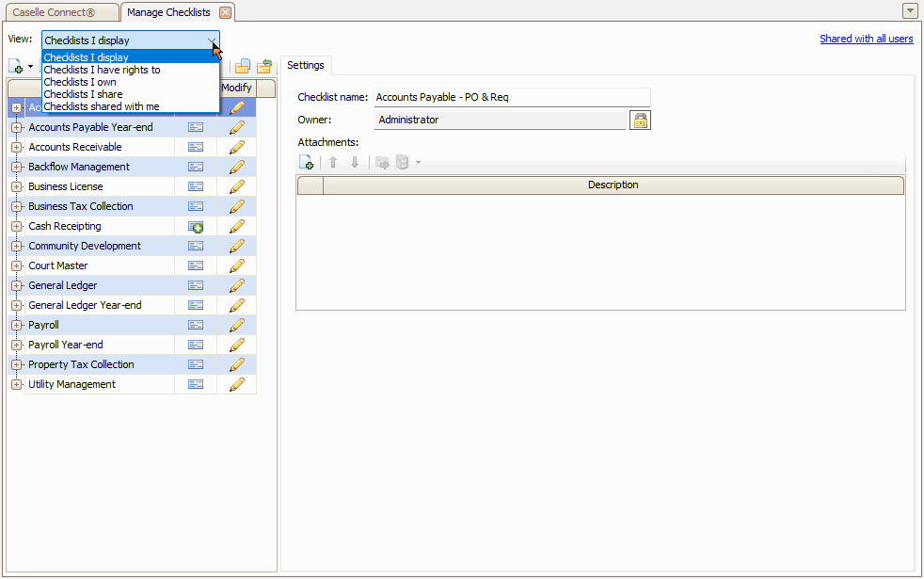Click the display icon for Accounts Receivable

(196, 148)
